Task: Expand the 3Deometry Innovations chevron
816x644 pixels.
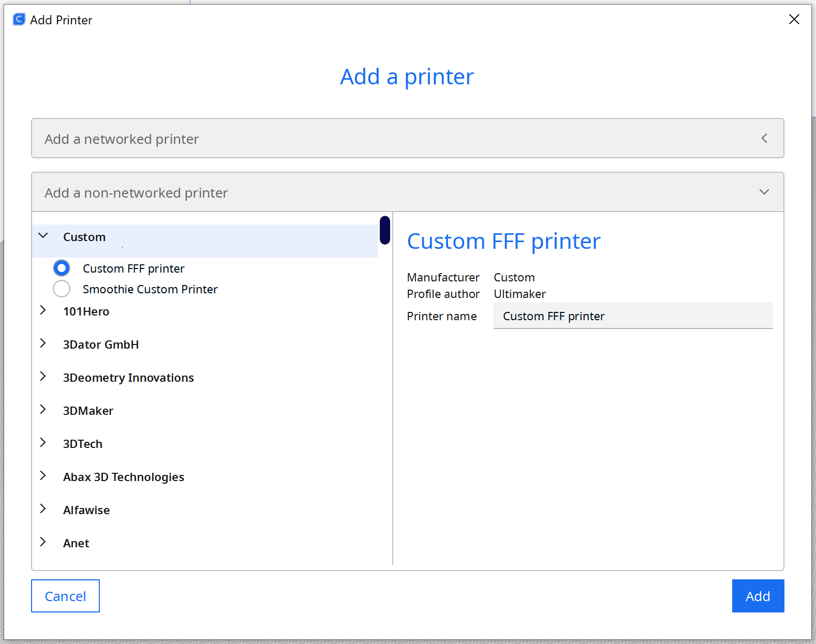Action: point(43,377)
